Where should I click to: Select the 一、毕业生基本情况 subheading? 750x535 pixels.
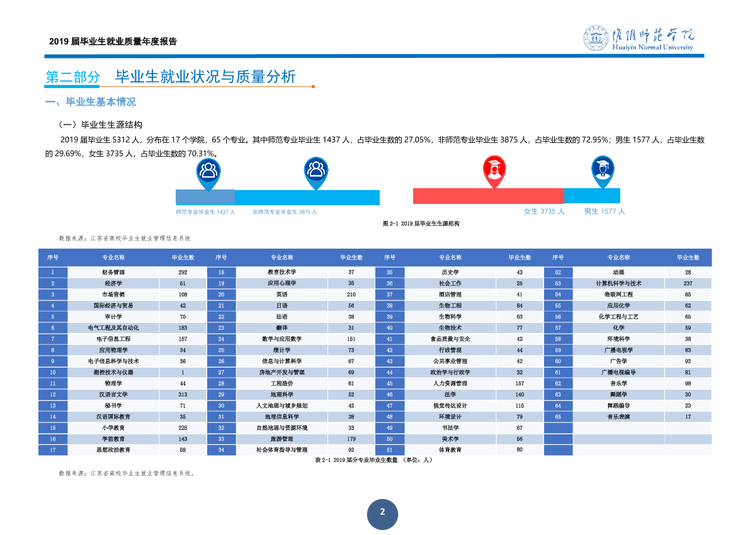click(90, 102)
